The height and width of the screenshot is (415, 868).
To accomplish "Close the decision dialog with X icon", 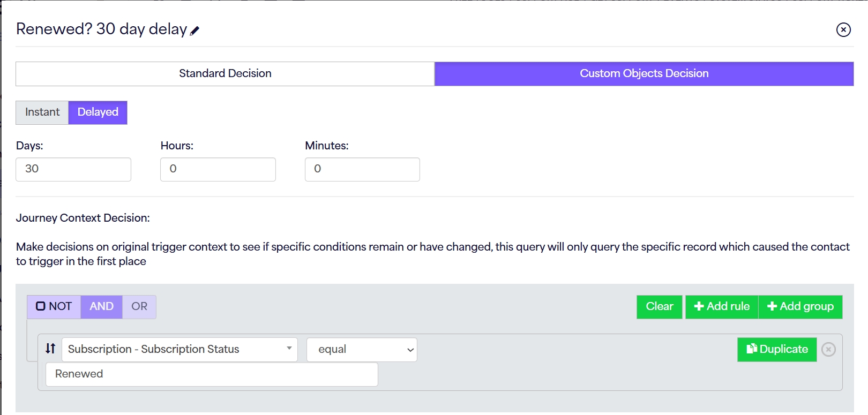I will point(843,29).
